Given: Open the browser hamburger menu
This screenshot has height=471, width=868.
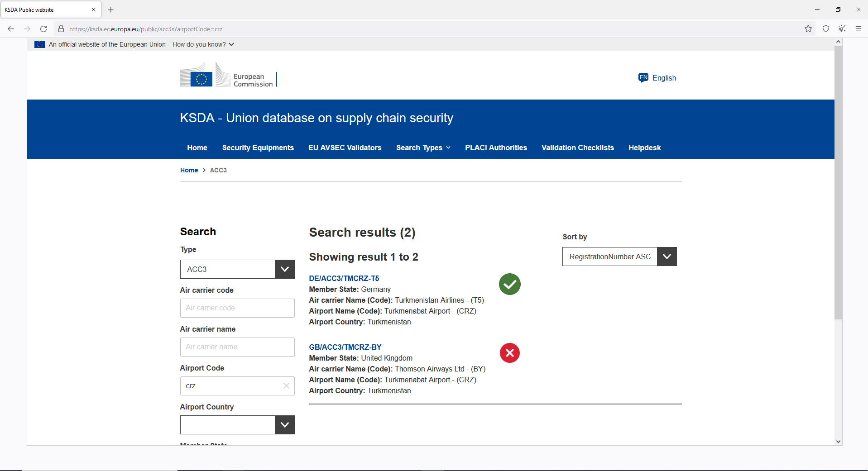Looking at the screenshot, I should [858, 29].
